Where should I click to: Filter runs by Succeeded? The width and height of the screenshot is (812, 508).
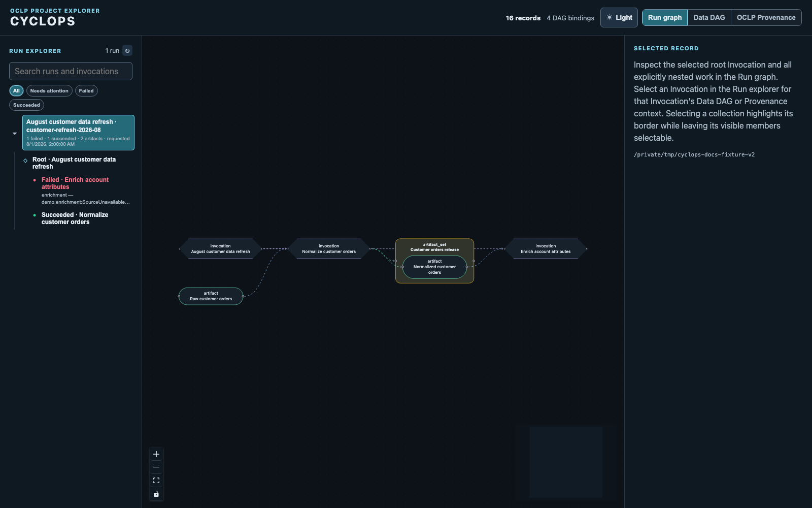click(26, 105)
